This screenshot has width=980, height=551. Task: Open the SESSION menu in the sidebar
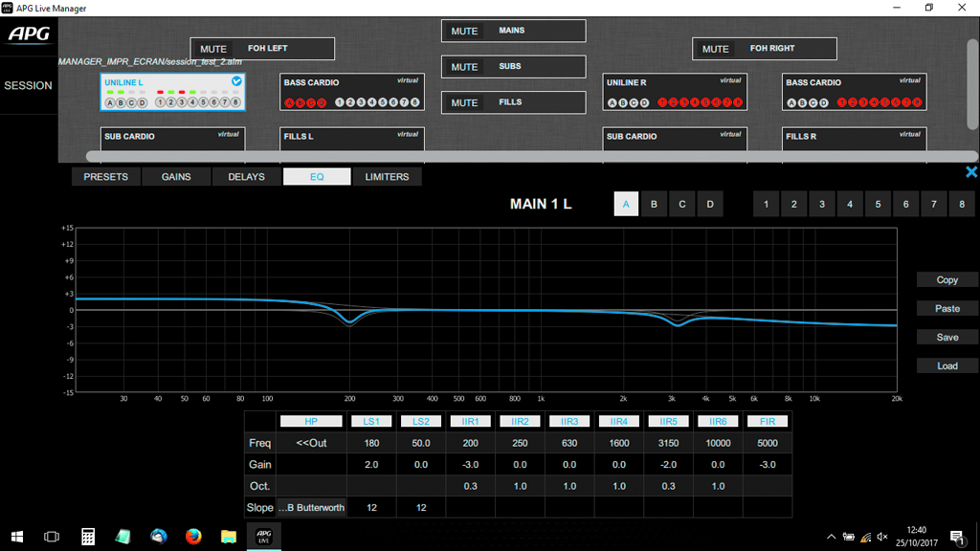28,85
